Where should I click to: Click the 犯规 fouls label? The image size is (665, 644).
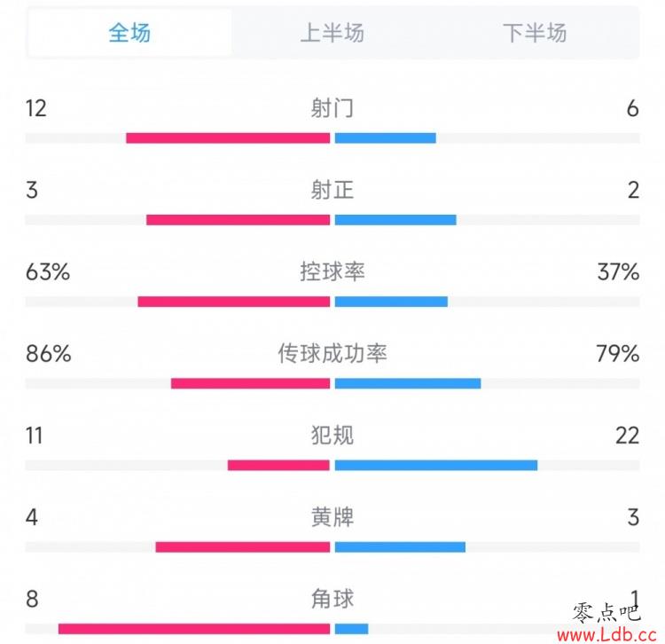pyautogui.click(x=332, y=436)
